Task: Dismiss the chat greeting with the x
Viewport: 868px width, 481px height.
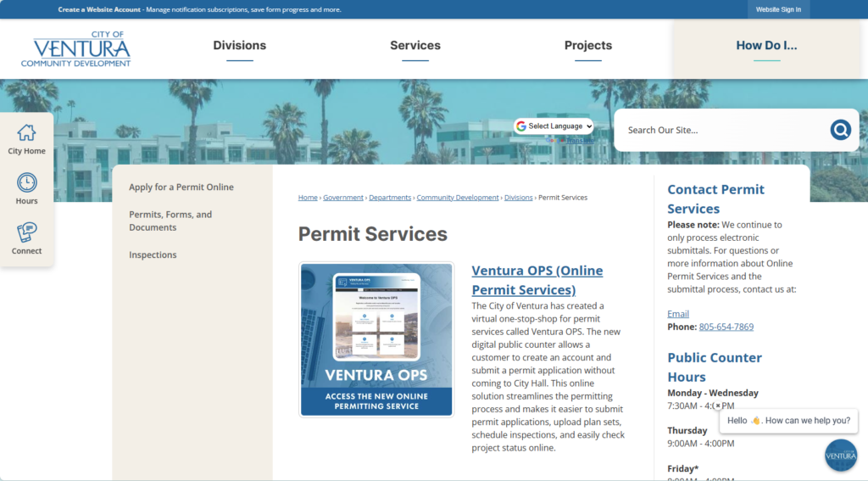Action: 718,405
